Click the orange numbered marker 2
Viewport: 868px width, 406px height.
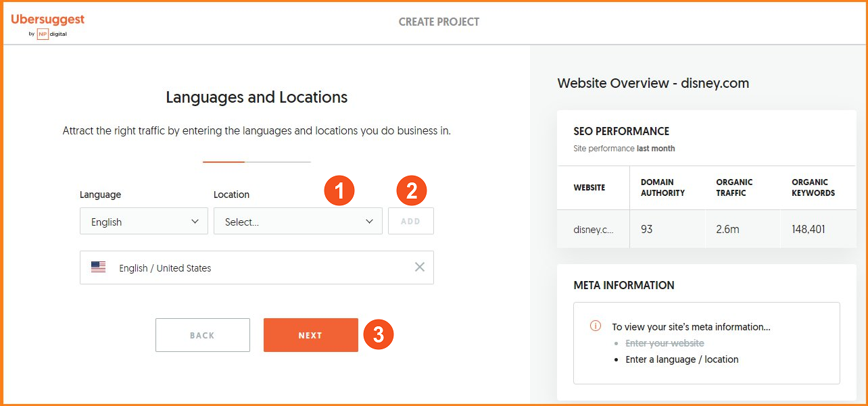411,191
